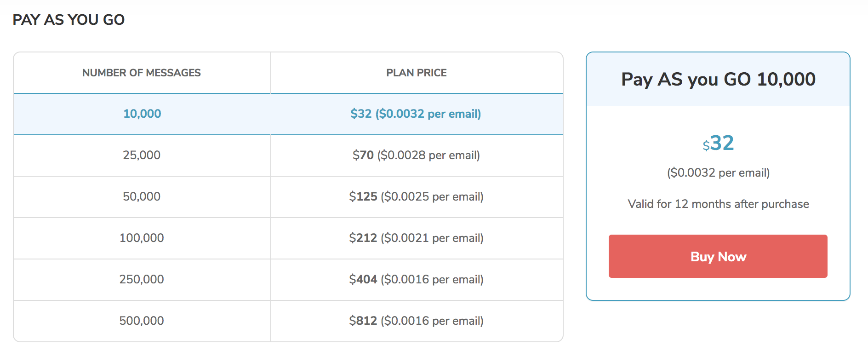This screenshot has height=357, width=868.
Task: Pick the 500,000 messages plan
Action: (288, 321)
